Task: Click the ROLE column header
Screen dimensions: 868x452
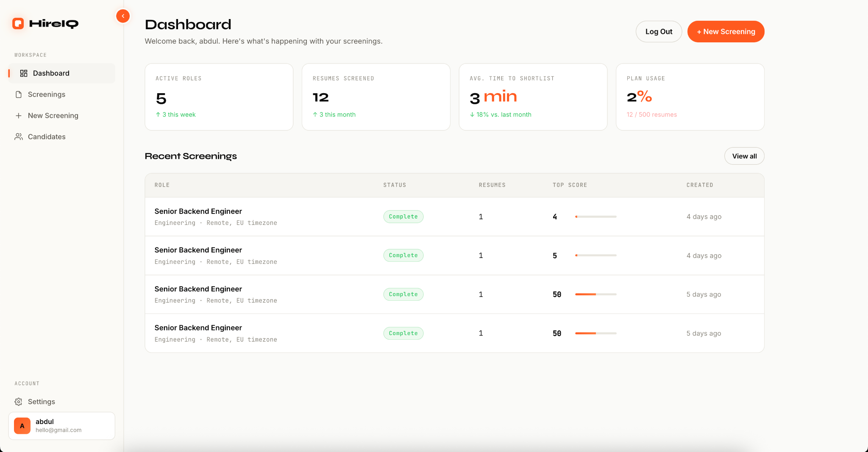Action: click(162, 185)
